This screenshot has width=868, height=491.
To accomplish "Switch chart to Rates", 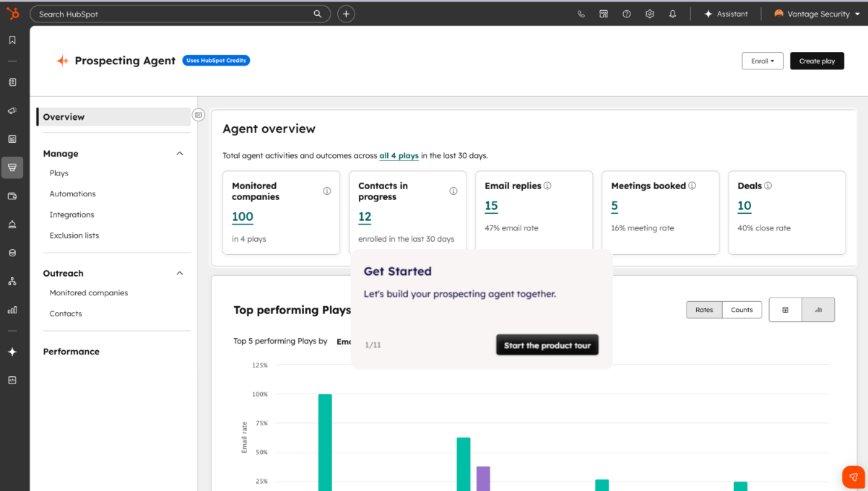I will tap(704, 310).
